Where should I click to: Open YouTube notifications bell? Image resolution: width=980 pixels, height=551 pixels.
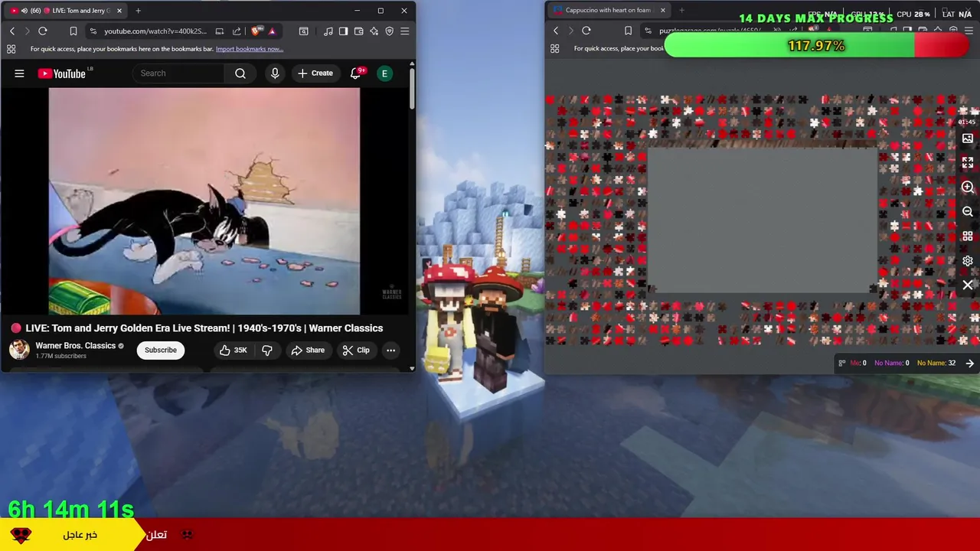(356, 73)
